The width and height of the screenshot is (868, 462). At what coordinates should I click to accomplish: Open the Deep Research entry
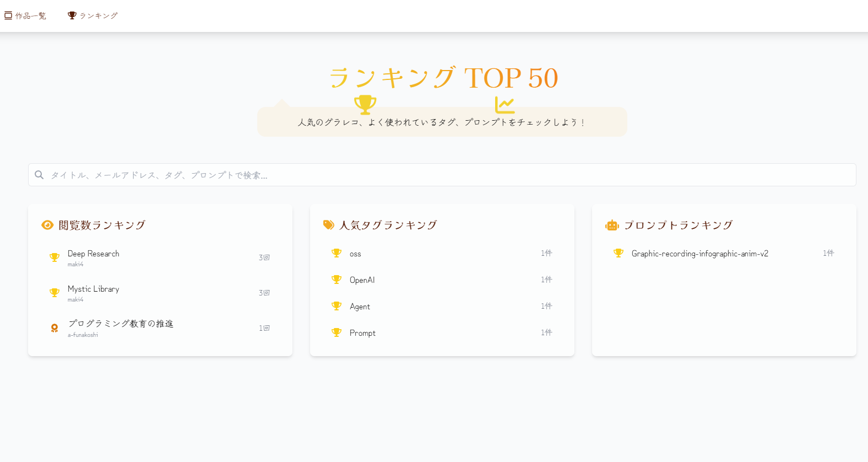[160, 257]
